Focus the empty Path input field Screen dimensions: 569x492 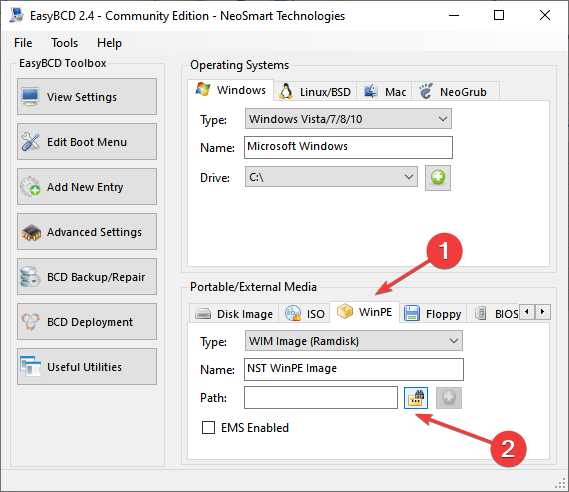pyautogui.click(x=321, y=398)
